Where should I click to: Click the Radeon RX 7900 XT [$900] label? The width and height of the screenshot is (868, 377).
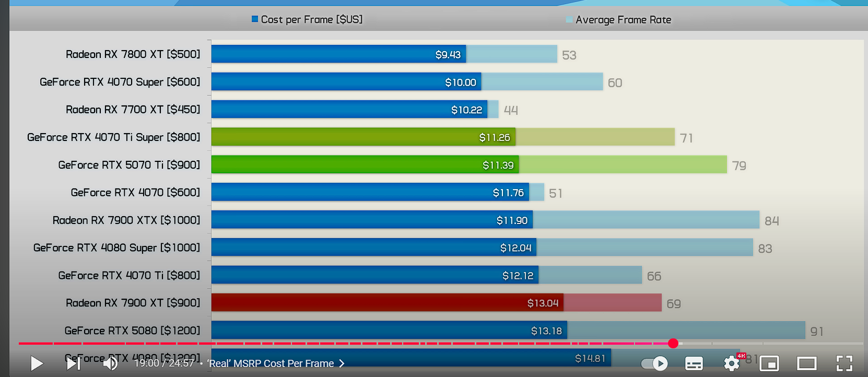coord(133,303)
